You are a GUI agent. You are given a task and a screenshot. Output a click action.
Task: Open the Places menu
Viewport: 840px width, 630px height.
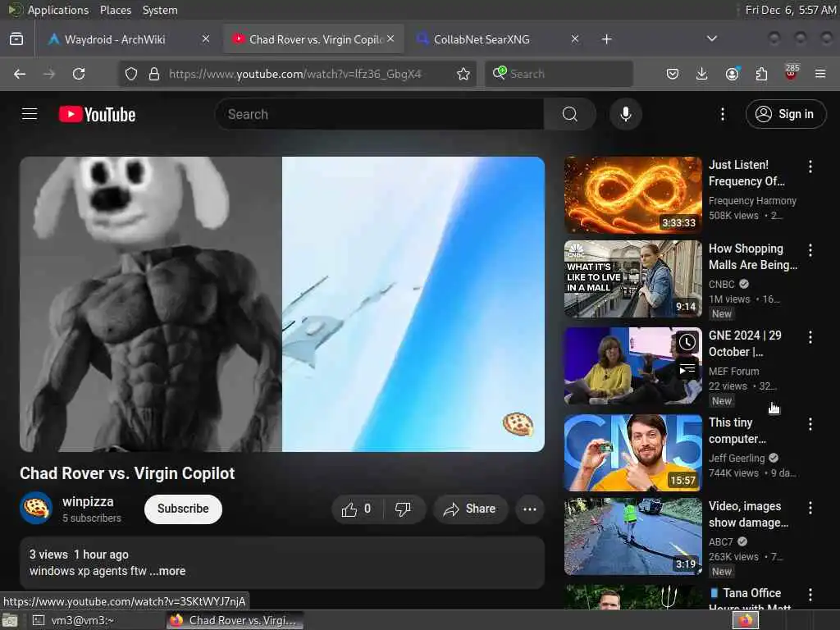pos(116,10)
